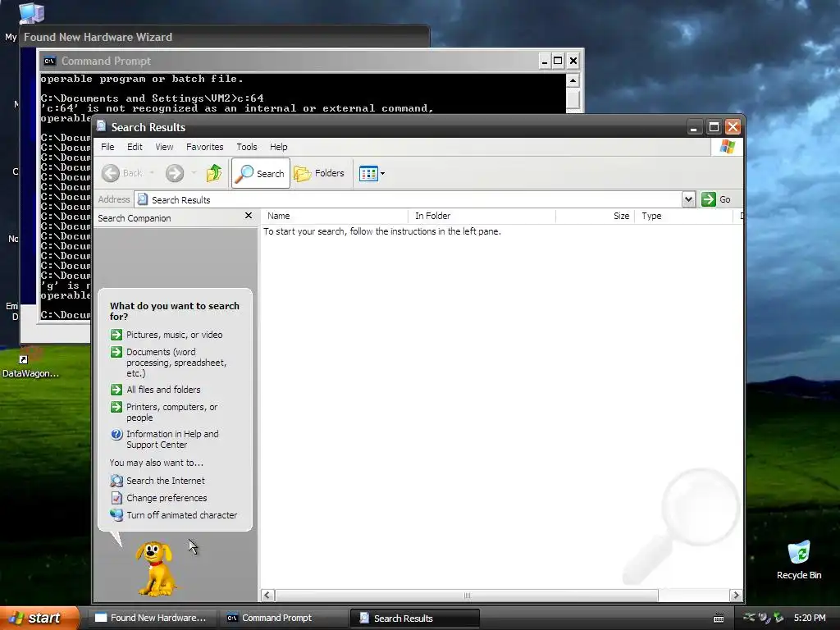This screenshot has width=840, height=630.
Task: Search for Pictures, music, or video
Action: [x=174, y=335]
